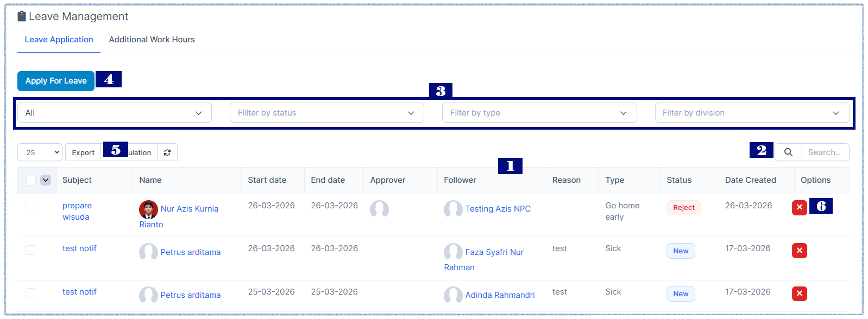The height and width of the screenshot is (319, 868).
Task: Click the magnifier search icon
Action: 788,152
